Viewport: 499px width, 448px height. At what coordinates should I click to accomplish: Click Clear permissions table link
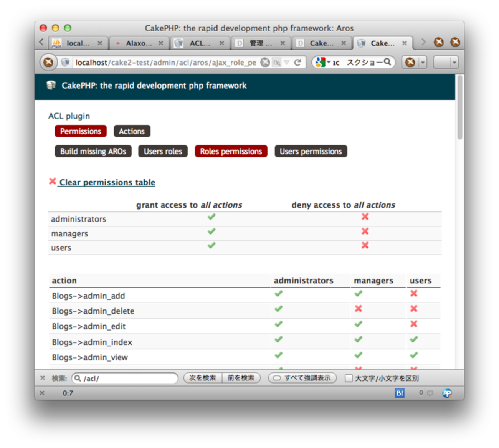tap(107, 182)
